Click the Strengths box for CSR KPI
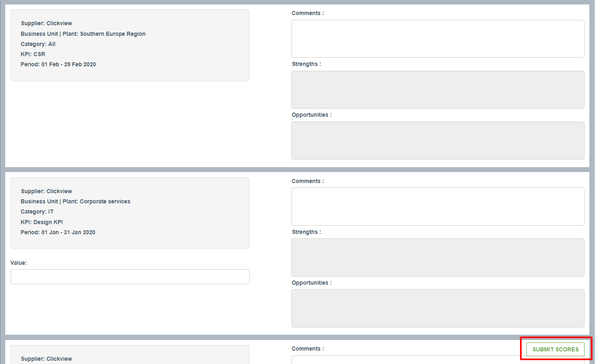This screenshot has height=364, width=600. click(x=438, y=90)
